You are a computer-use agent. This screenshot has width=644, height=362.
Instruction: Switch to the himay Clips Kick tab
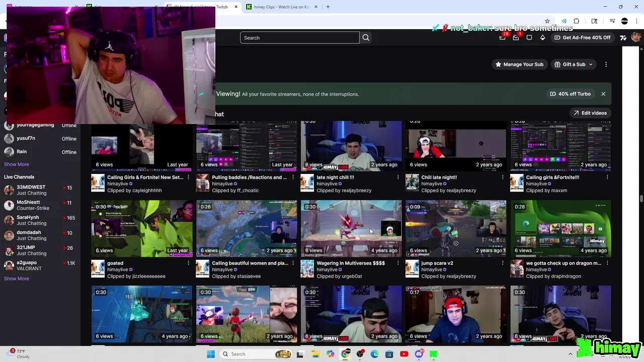281,7
